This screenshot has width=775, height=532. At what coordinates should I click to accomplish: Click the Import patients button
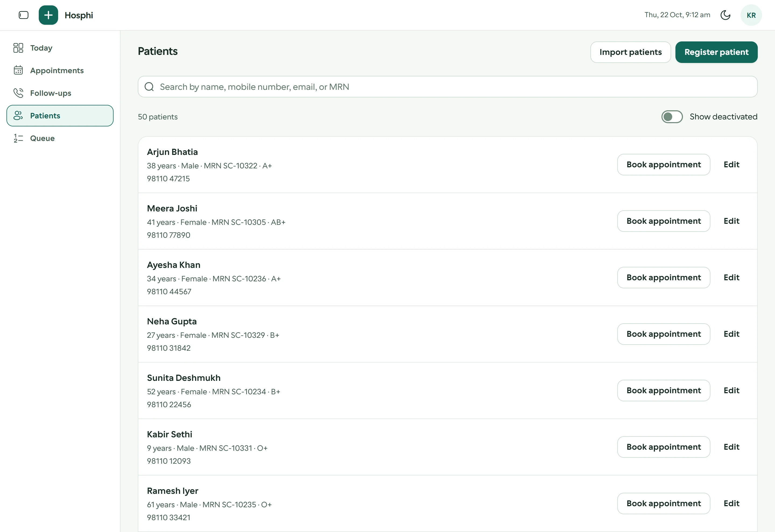[630, 52]
